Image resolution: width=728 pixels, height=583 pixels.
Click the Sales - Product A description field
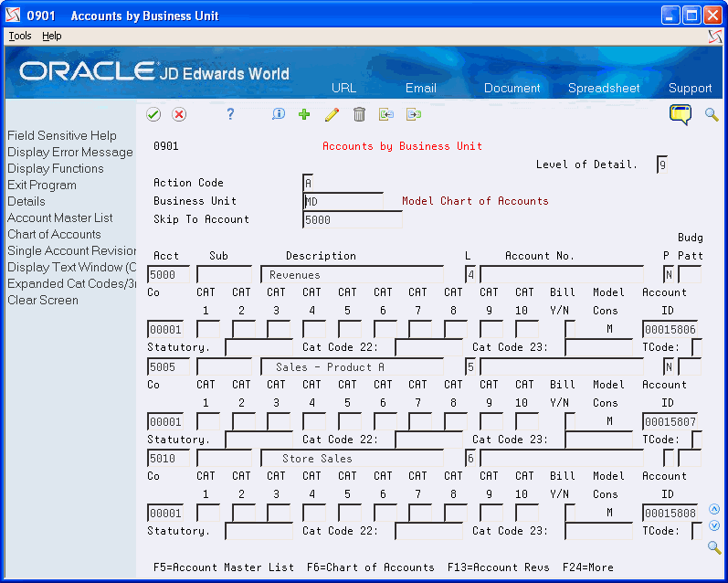pos(352,367)
